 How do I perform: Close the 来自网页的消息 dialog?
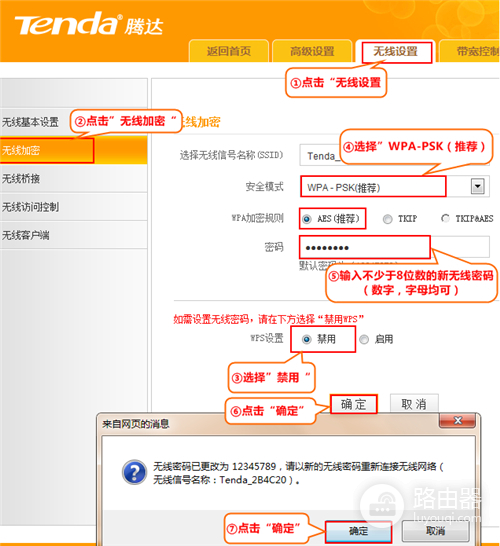[458, 420]
